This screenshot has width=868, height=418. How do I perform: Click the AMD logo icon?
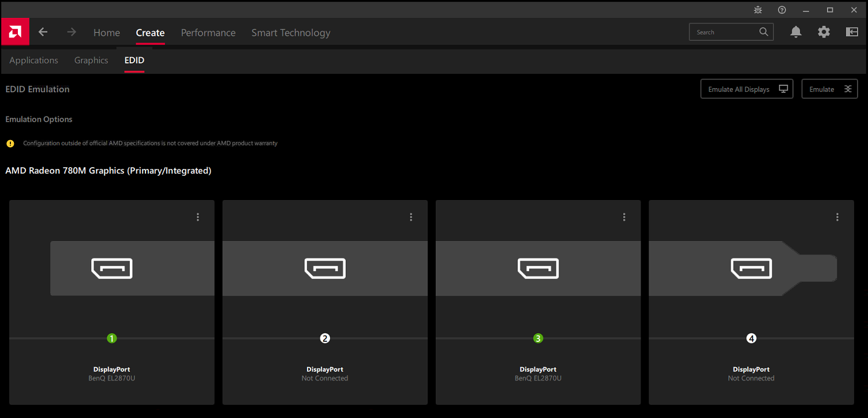pos(15,32)
